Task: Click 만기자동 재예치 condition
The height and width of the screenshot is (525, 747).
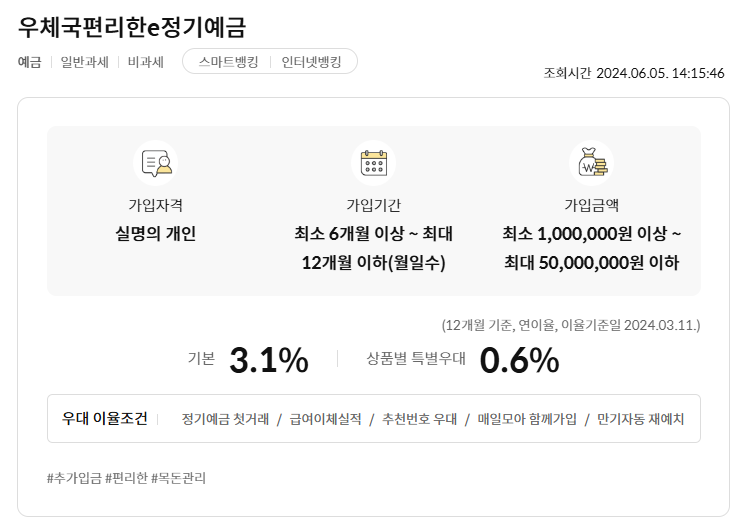Action: pyautogui.click(x=640, y=419)
